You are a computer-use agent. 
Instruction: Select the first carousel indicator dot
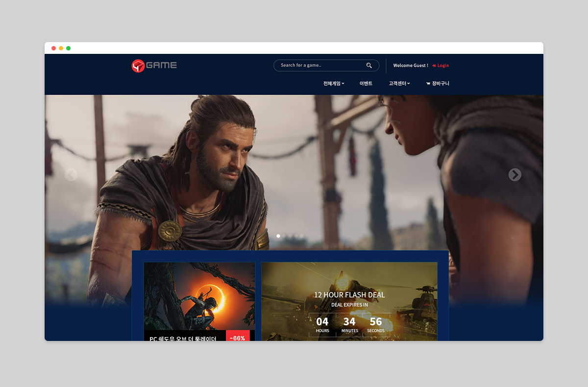(278, 236)
